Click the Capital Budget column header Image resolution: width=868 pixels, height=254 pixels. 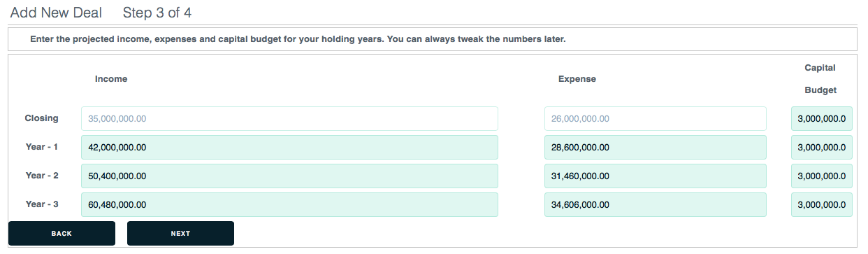820,79
